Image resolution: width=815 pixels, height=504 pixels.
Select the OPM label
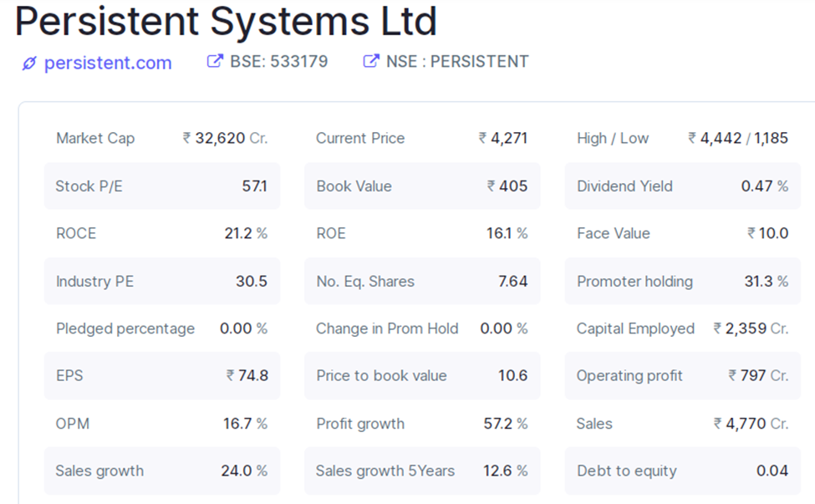pyautogui.click(x=72, y=424)
